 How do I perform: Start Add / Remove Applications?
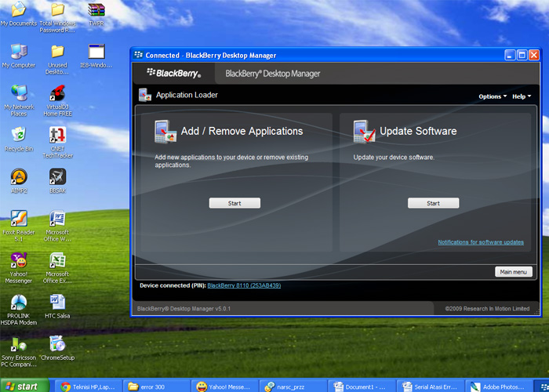pos(235,203)
